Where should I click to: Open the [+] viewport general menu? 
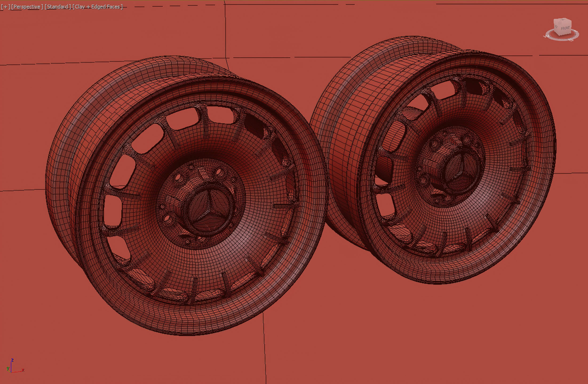point(5,7)
